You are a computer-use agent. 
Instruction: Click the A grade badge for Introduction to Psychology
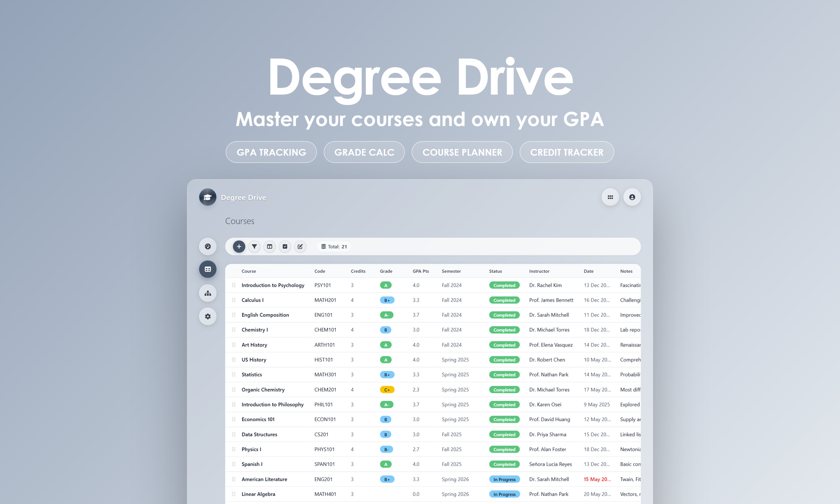pyautogui.click(x=386, y=285)
